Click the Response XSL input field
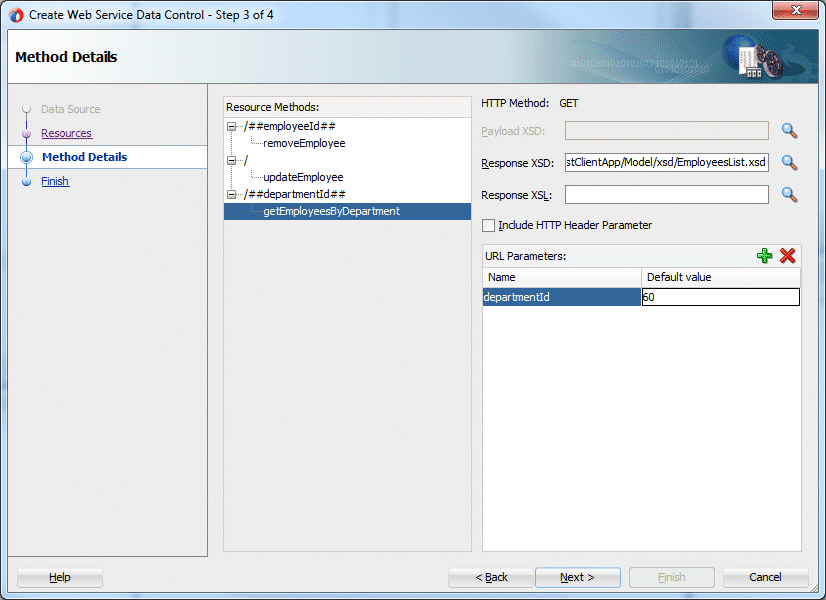Image resolution: width=826 pixels, height=600 pixels. (x=666, y=194)
